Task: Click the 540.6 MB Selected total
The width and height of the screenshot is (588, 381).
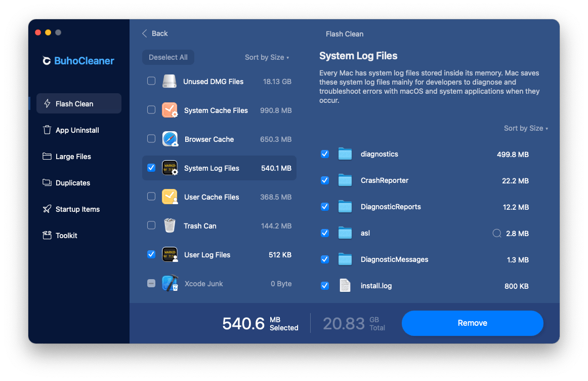Action: click(x=260, y=323)
